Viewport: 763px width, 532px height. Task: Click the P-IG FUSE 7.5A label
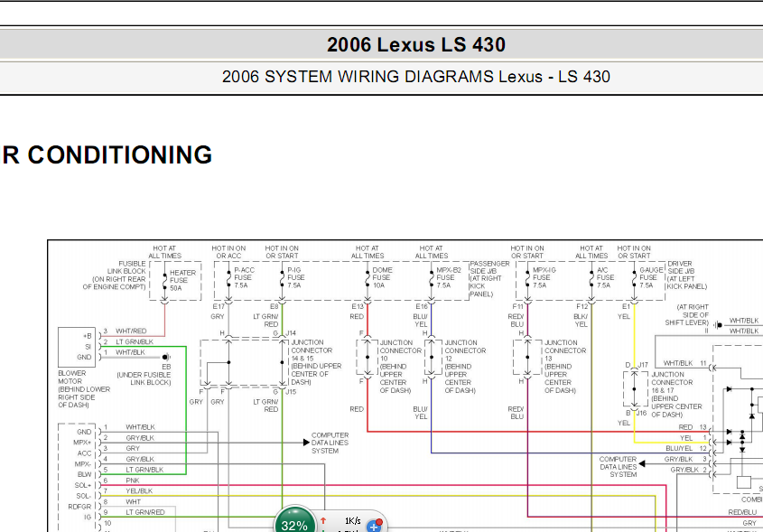pos(296,277)
